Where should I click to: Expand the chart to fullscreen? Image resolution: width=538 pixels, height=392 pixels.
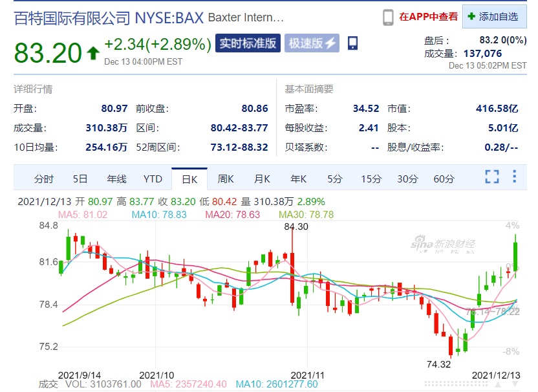tap(491, 177)
